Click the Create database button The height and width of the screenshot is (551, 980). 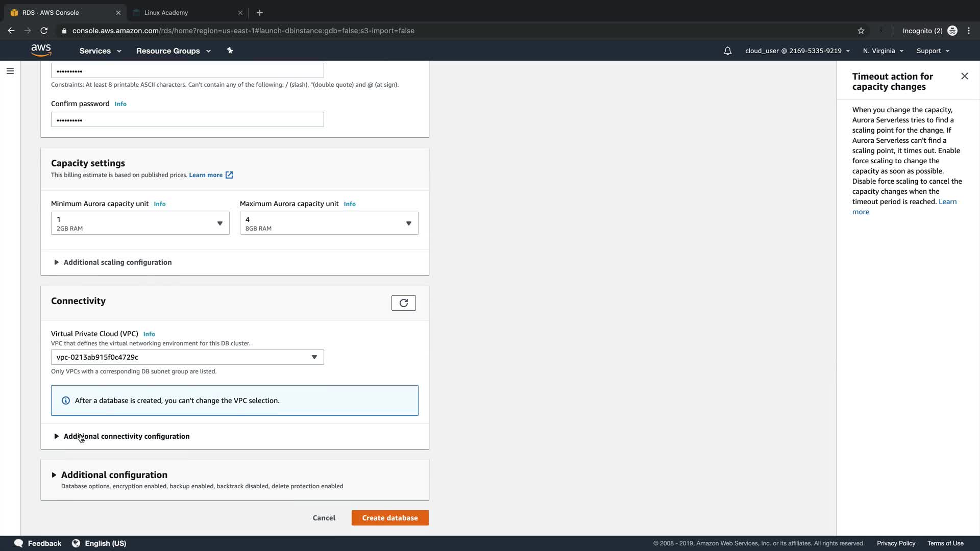click(x=390, y=518)
